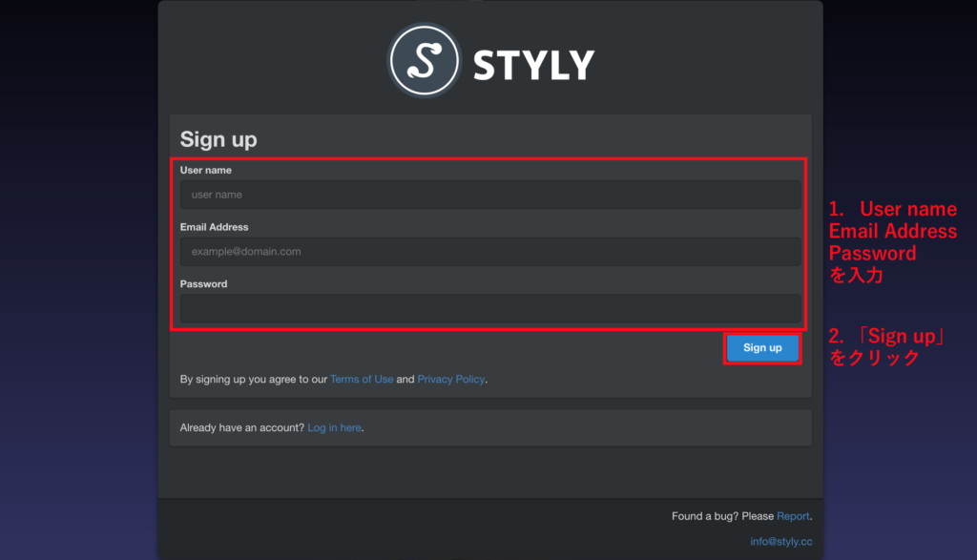Click the "Sign up" page heading
Image resolution: width=977 pixels, height=560 pixels.
point(218,139)
